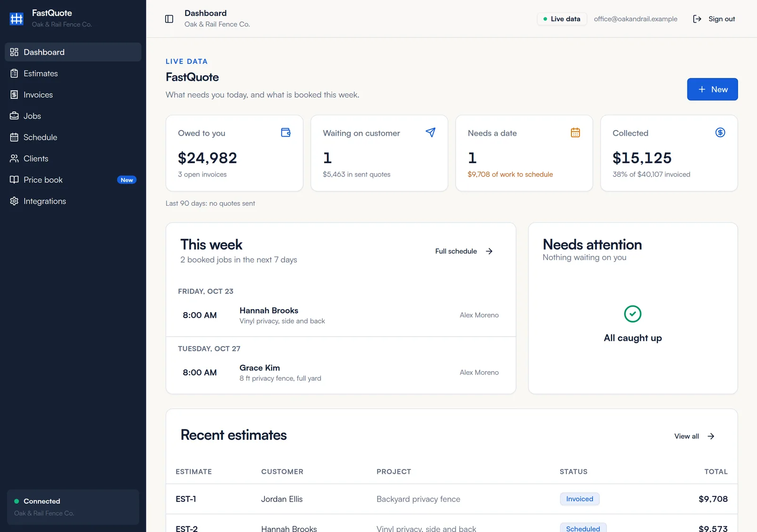Click the Price book open-book icon

pos(14,180)
